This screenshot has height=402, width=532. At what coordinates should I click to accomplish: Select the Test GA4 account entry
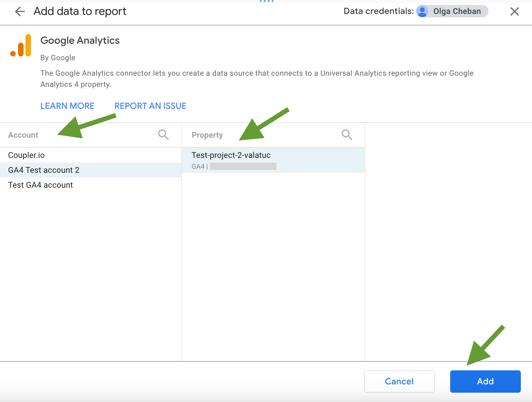click(x=91, y=185)
